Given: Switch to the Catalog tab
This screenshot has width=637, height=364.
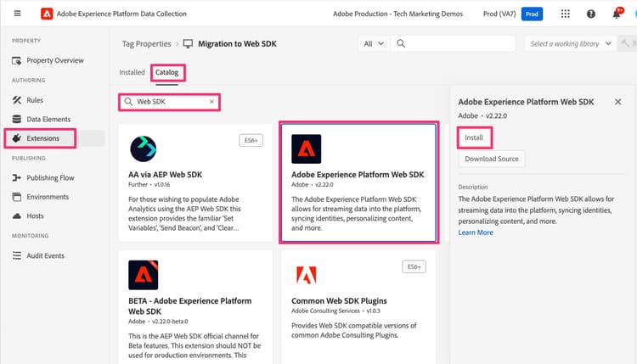Looking at the screenshot, I should tap(166, 73).
